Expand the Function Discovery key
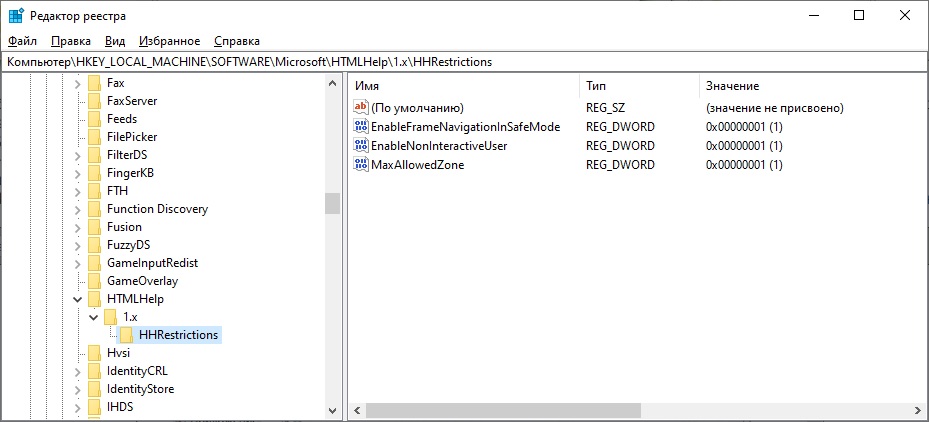Image resolution: width=929 pixels, height=422 pixels. 78,209
